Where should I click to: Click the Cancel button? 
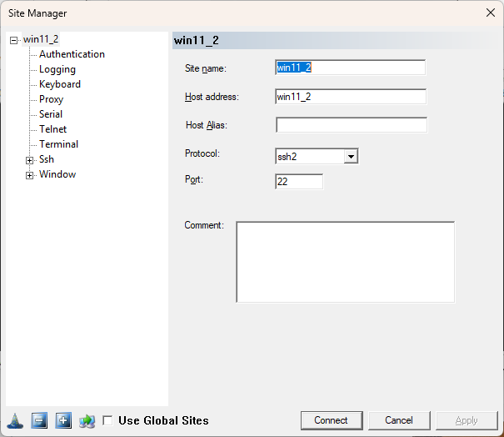398,420
